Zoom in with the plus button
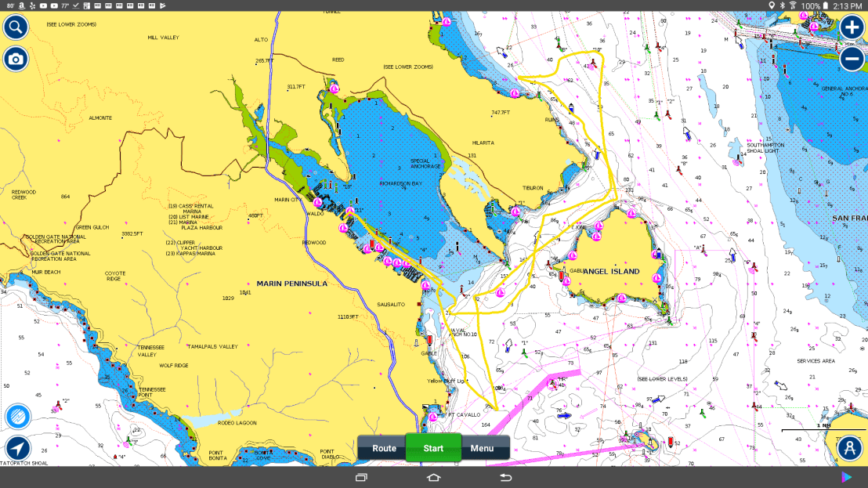868x488 pixels. [x=852, y=27]
